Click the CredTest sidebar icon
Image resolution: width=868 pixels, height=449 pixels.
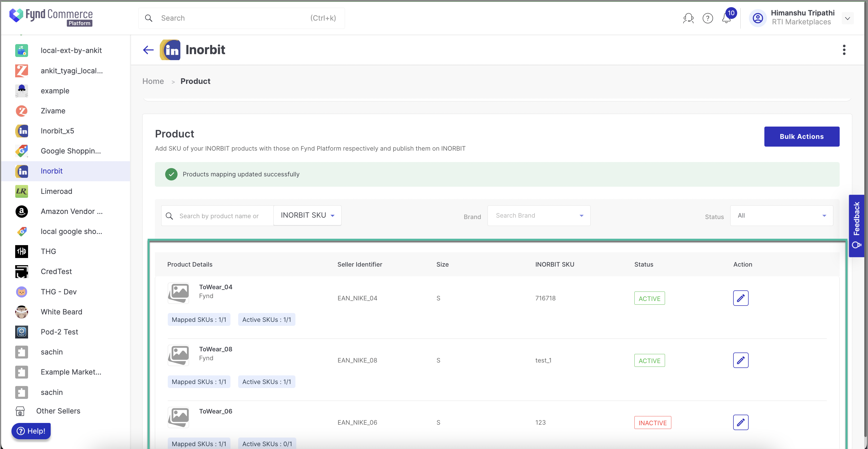coord(21,272)
